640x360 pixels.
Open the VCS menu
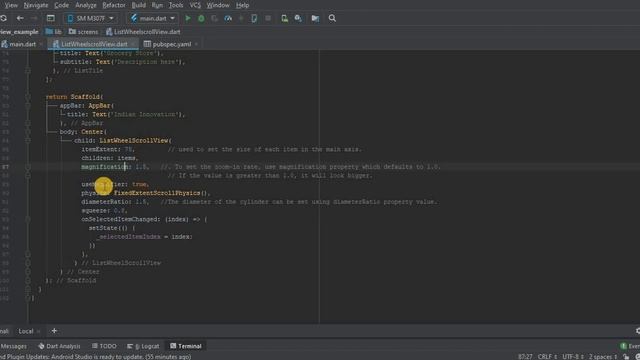click(195, 5)
